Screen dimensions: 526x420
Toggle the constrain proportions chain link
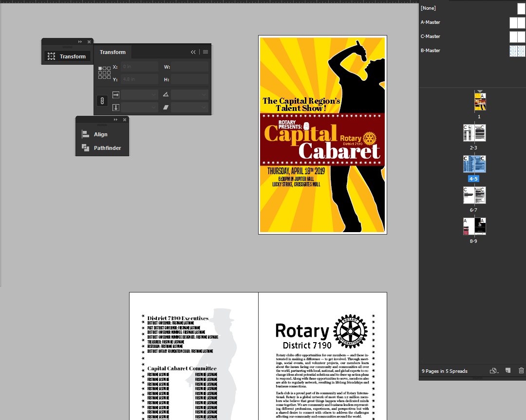102,101
